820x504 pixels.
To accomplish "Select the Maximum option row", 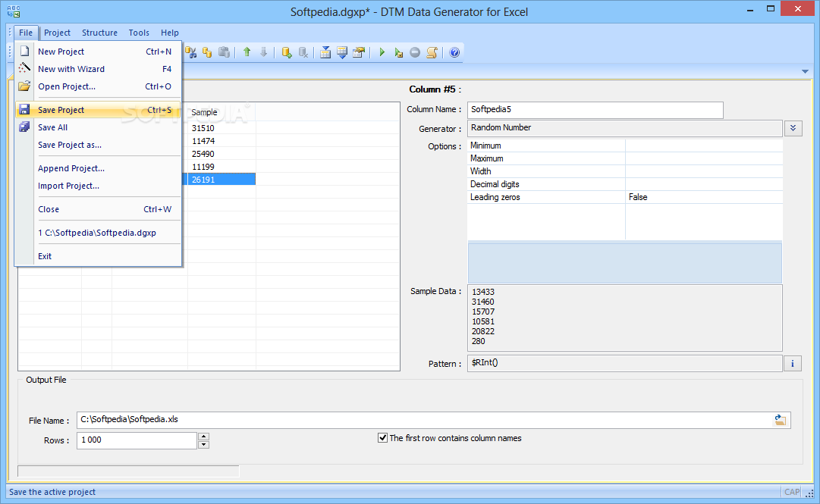I will [x=625, y=158].
